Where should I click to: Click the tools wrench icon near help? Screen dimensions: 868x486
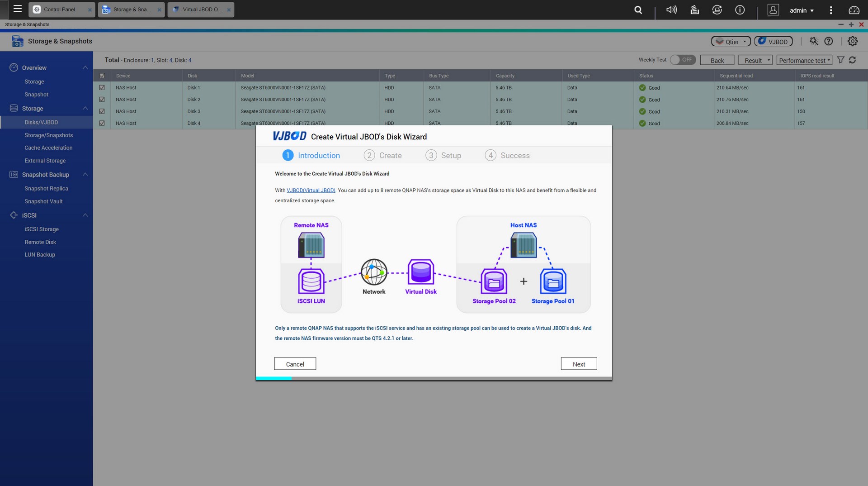814,41
